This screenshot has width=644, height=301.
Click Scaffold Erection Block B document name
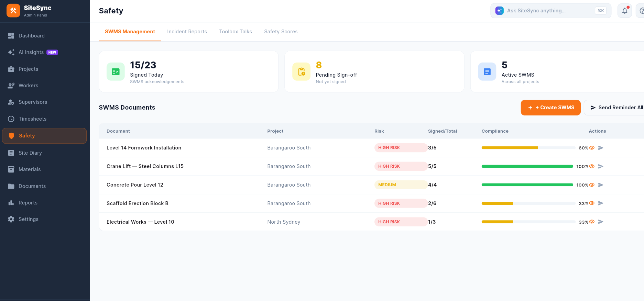click(138, 203)
